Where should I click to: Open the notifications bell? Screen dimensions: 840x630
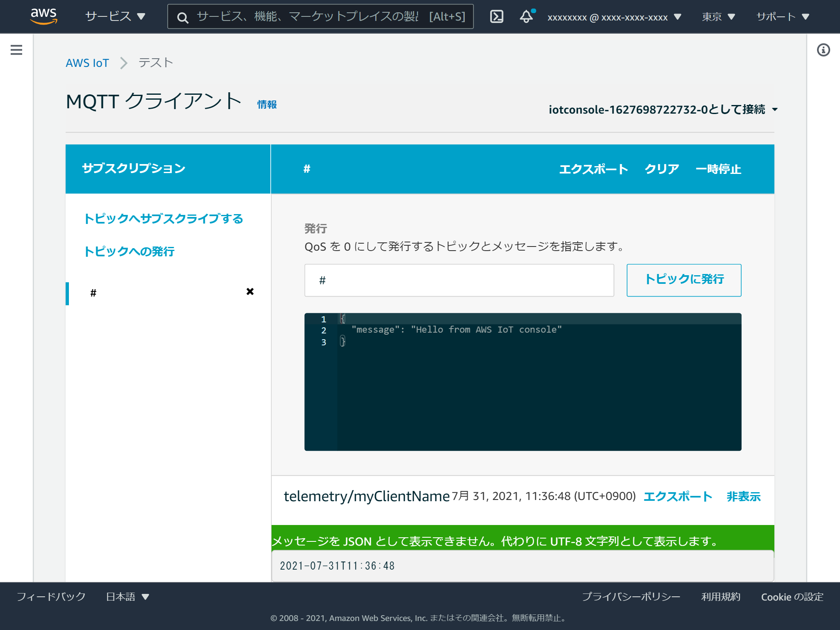tap(525, 17)
